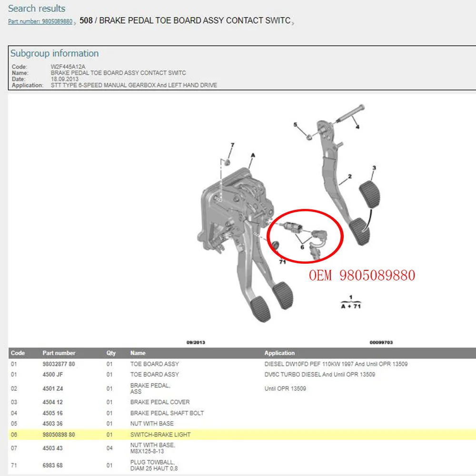The image size is (476, 476).
Task: Select highlighted part number 98050898 80
Action: pyautogui.click(x=59, y=435)
